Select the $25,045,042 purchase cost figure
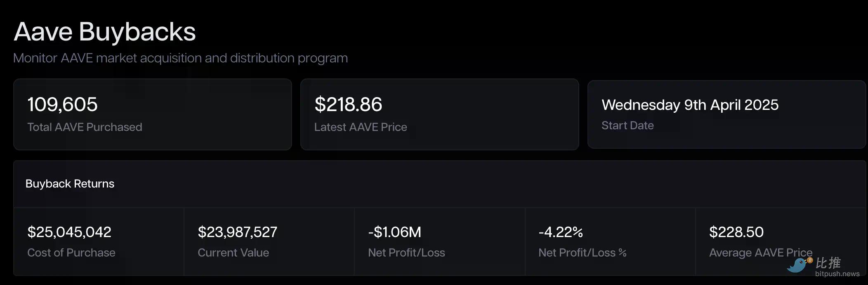This screenshot has height=285, width=868. pyautogui.click(x=69, y=232)
